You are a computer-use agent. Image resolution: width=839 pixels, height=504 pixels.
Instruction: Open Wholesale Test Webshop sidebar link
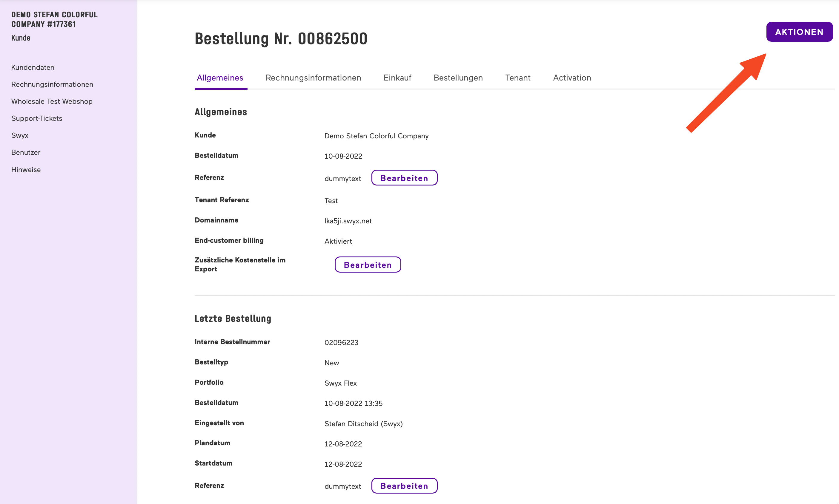52,101
